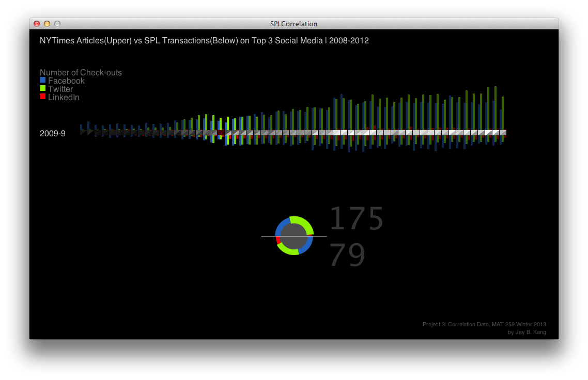Click the red LinkedIn legend color square
Screen dimensions: 588x380
point(42,97)
